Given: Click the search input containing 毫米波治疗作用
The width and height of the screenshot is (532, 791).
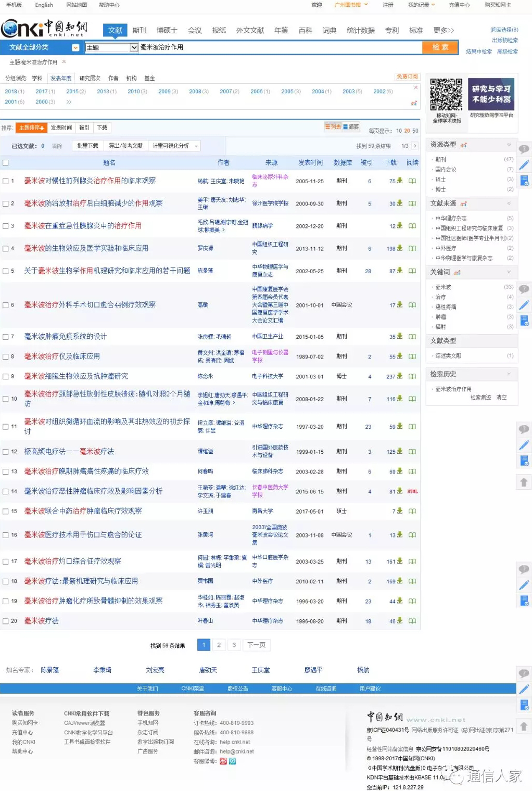Looking at the screenshot, I should pyautogui.click(x=280, y=47).
